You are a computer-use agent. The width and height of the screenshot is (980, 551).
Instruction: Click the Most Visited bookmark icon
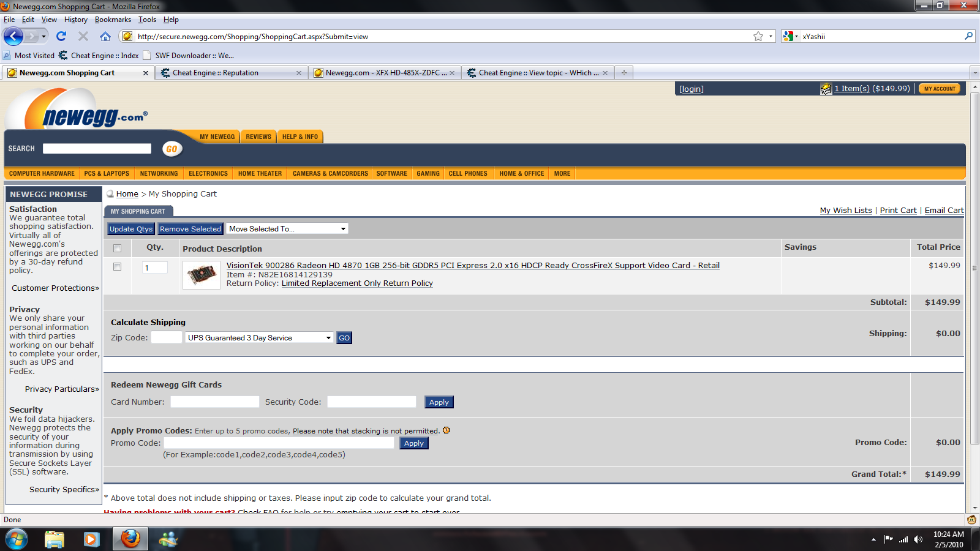(x=7, y=56)
